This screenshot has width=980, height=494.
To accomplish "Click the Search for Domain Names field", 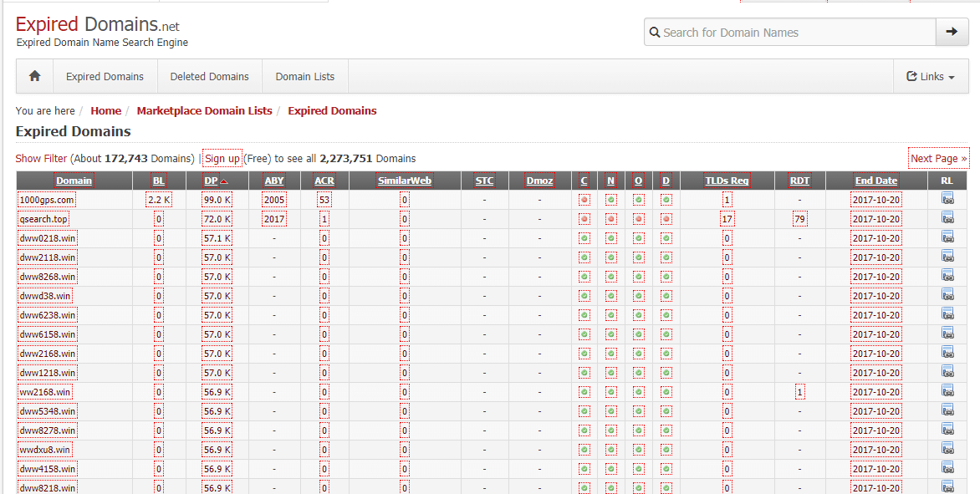I will [790, 32].
